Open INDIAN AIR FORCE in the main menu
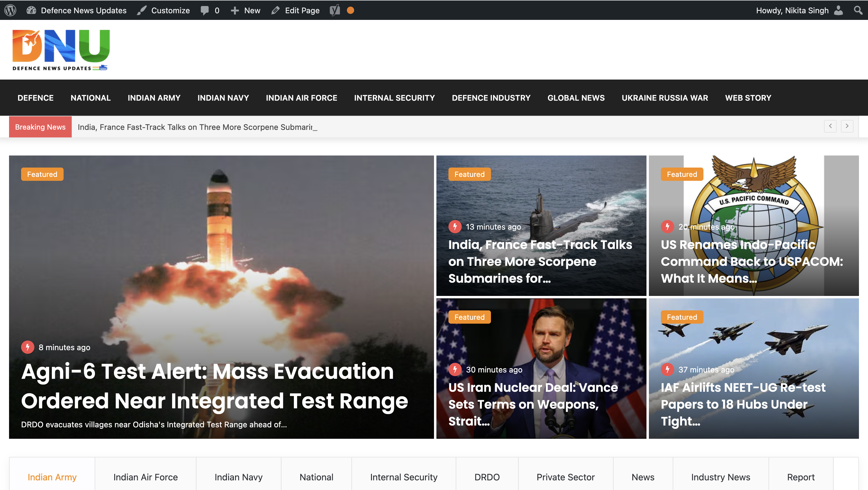The width and height of the screenshot is (868, 490). (x=302, y=98)
